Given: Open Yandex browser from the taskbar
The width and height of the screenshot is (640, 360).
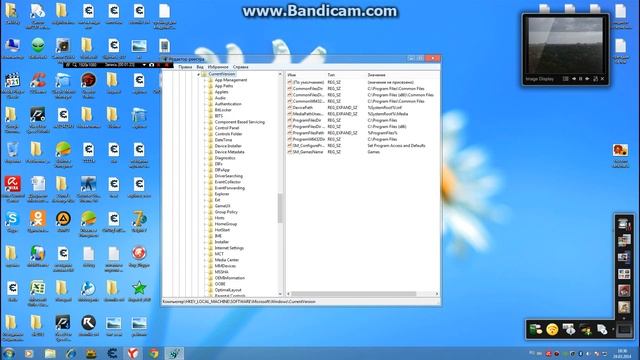Looking at the screenshot, I should click(x=133, y=353).
